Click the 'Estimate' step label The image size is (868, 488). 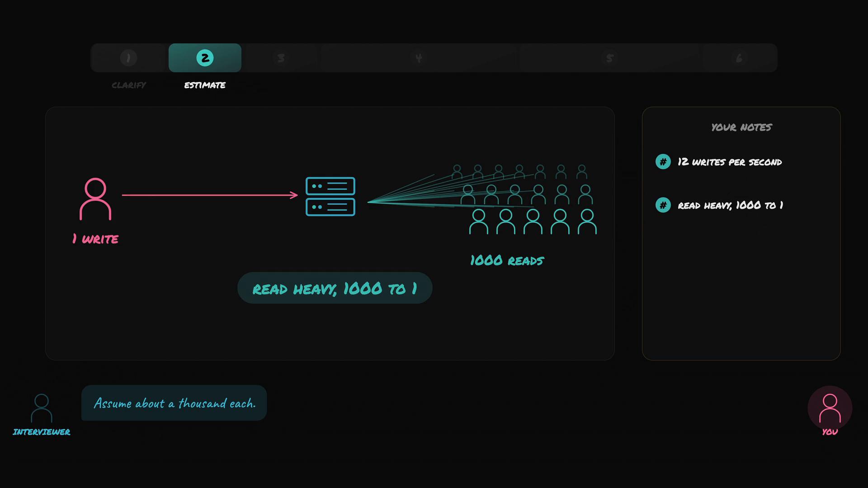[x=205, y=85]
